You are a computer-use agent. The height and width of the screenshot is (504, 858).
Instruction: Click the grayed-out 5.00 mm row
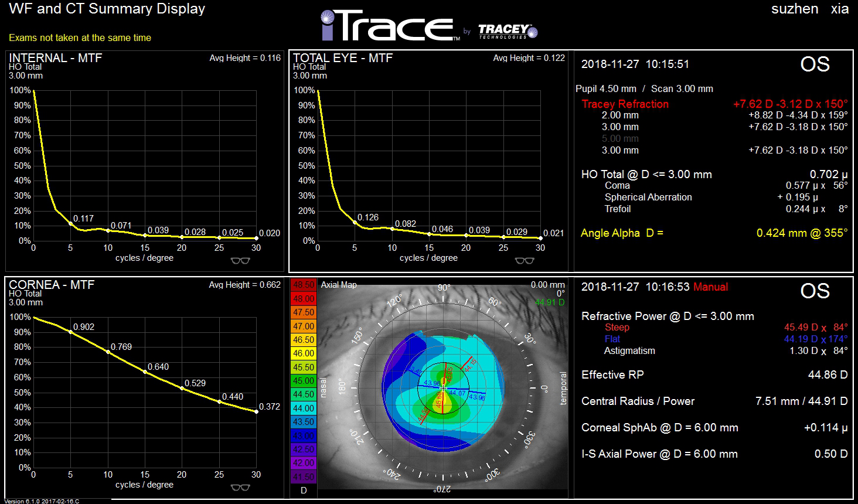click(620, 139)
